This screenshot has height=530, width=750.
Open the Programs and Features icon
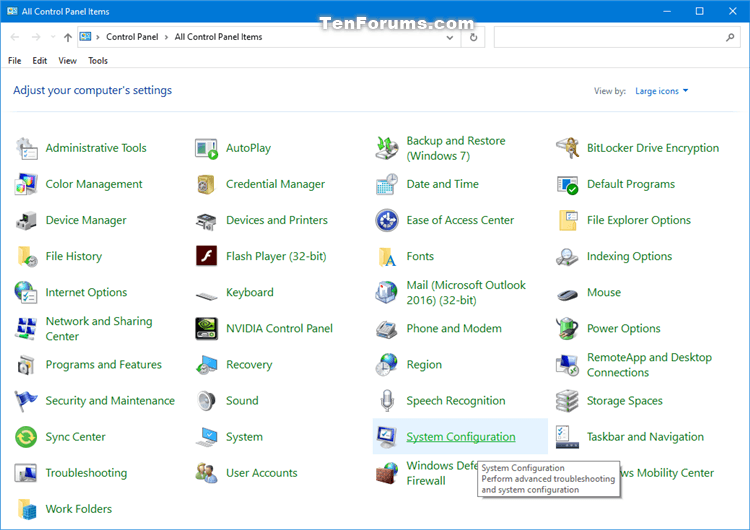coord(26,365)
